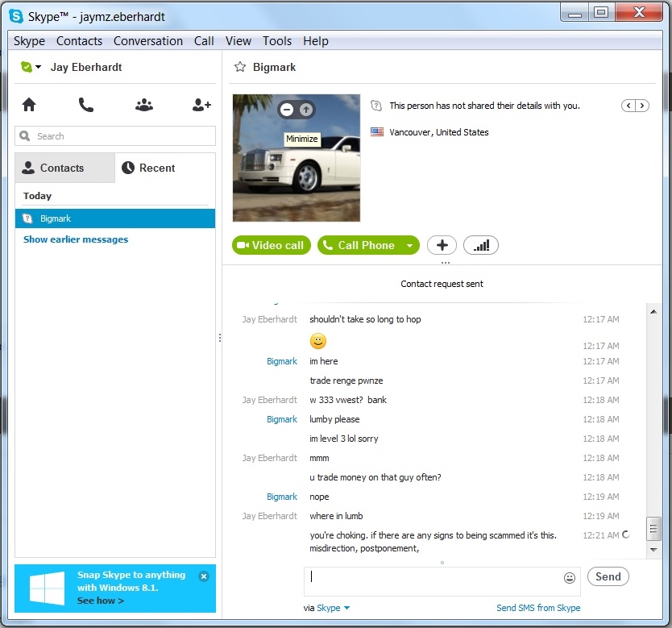
Task: Click the create group icon
Action: [144, 105]
